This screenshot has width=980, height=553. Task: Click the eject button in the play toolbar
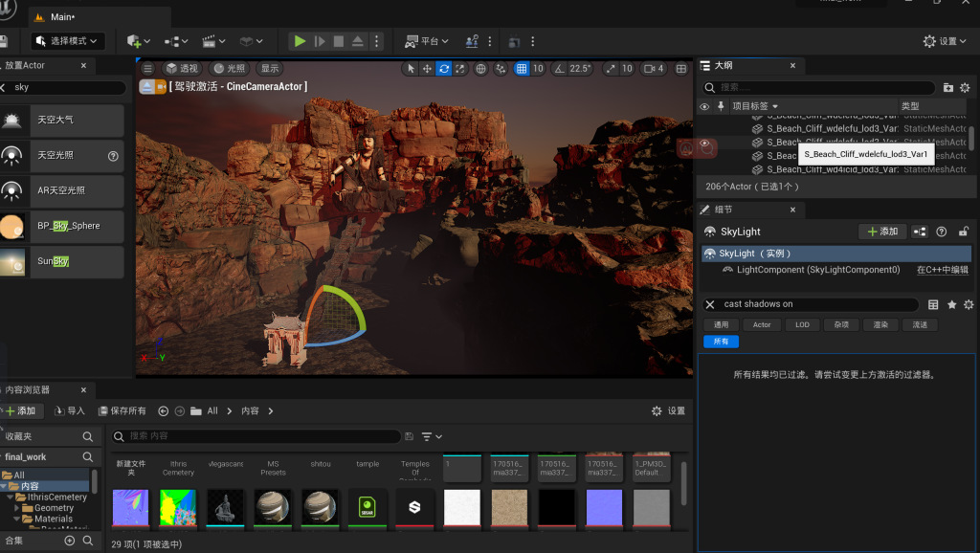358,41
